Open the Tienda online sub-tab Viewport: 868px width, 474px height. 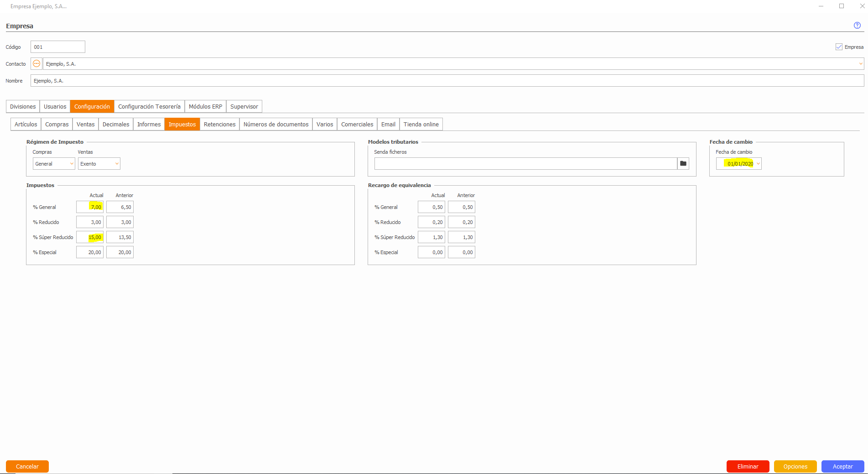click(x=421, y=125)
